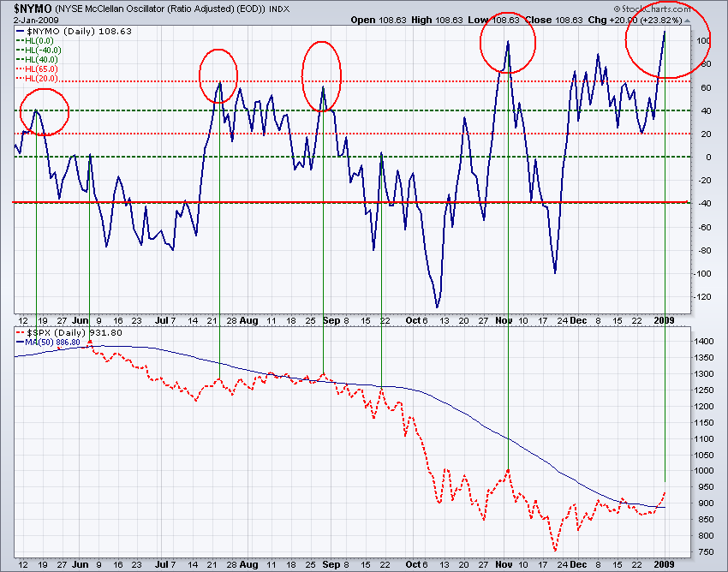This screenshot has width=728, height=572.
Task: Click the 100 label on the oscillator axis
Action: (703, 41)
